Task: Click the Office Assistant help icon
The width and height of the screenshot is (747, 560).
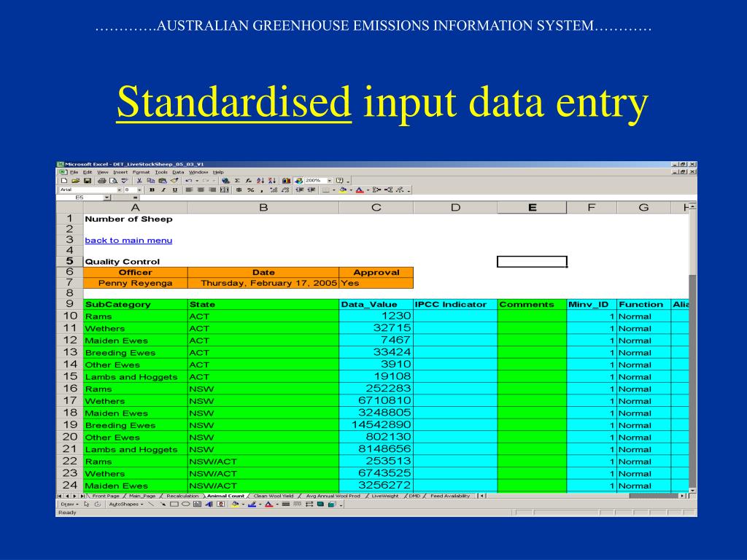Action: pyautogui.click(x=340, y=181)
